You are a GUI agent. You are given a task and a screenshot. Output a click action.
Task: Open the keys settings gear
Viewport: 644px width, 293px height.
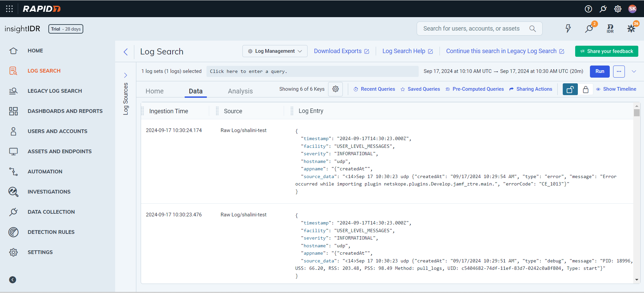tap(335, 89)
